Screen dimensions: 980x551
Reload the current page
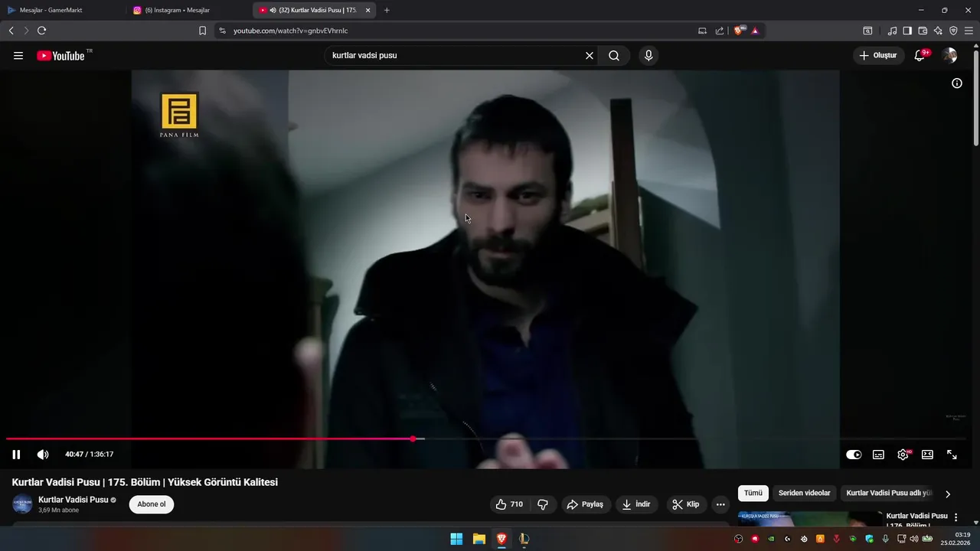pyautogui.click(x=42, y=31)
